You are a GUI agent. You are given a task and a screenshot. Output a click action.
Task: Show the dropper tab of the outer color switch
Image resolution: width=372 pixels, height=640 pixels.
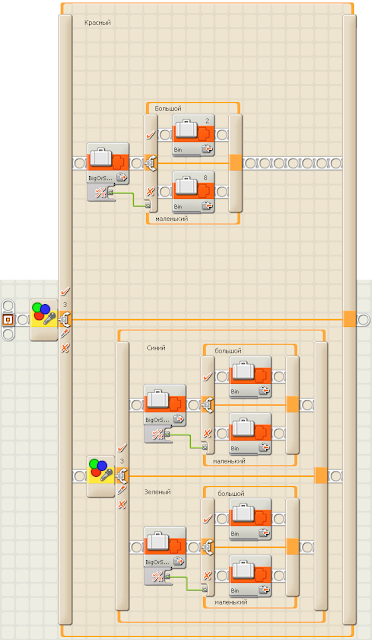click(x=65, y=334)
